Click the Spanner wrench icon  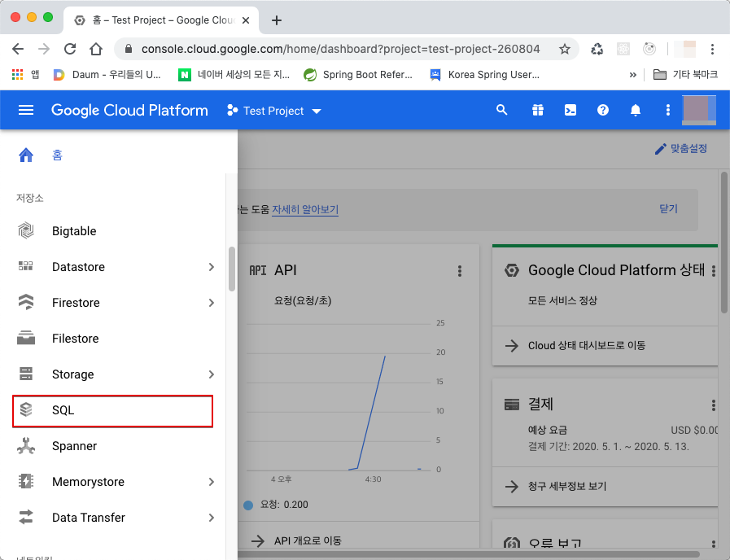click(26, 445)
